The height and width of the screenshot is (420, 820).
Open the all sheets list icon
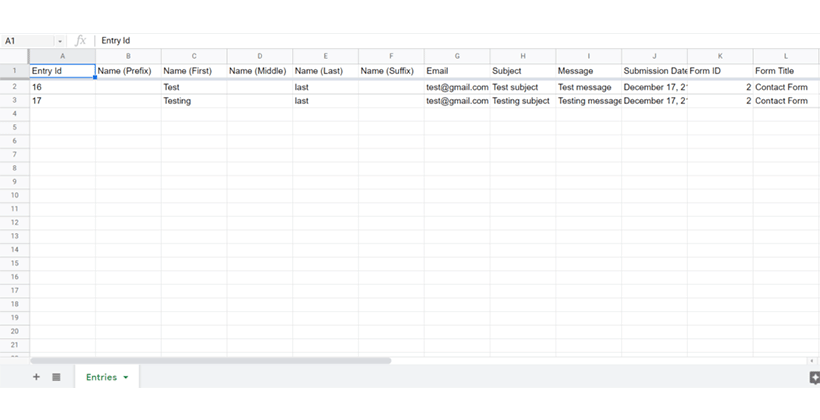click(x=56, y=377)
